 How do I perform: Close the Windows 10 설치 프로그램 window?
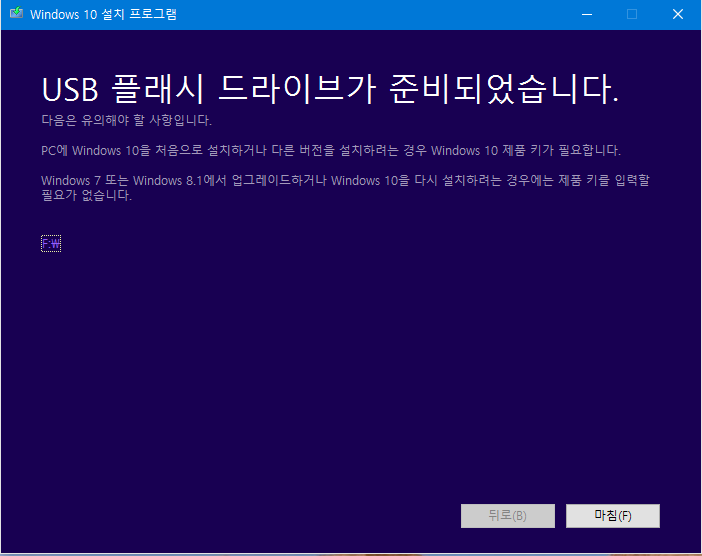[678, 14]
